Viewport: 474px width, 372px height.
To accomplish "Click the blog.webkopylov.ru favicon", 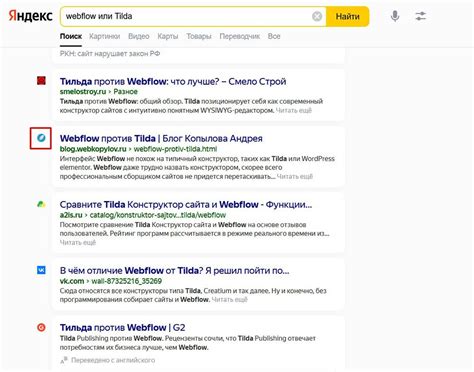I will (41, 138).
